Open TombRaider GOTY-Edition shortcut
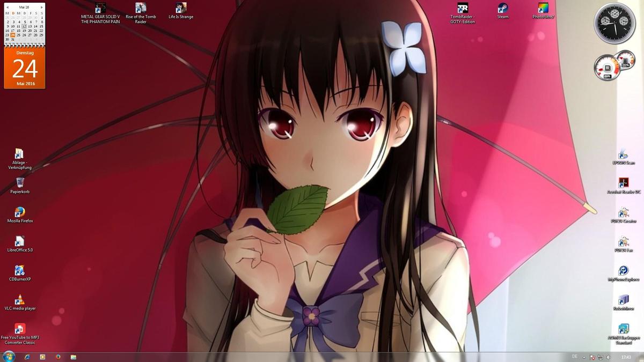Viewport: 644px width, 362px height. pos(463,13)
